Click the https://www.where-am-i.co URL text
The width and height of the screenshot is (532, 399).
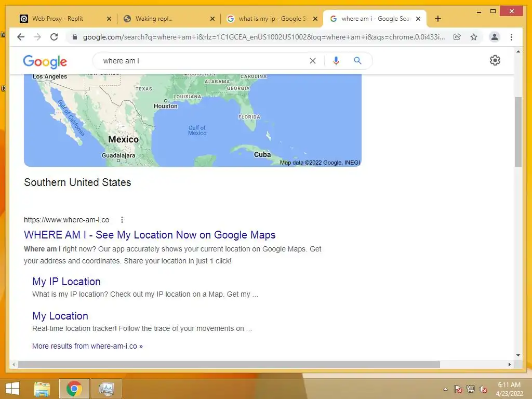[x=66, y=220]
